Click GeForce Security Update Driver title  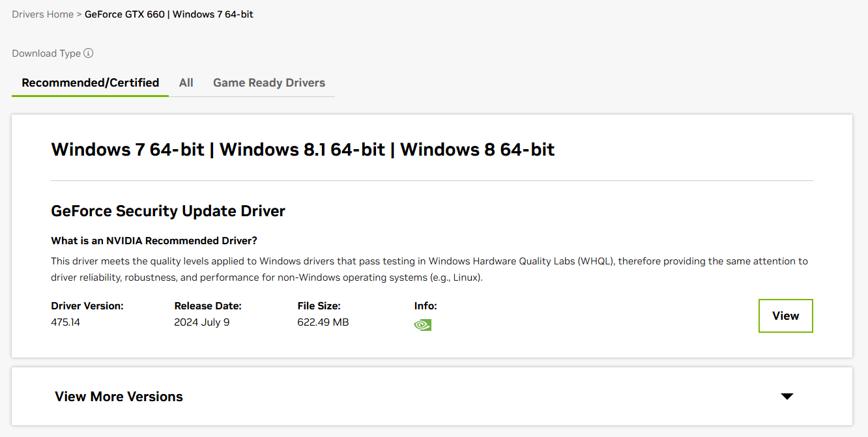click(168, 211)
